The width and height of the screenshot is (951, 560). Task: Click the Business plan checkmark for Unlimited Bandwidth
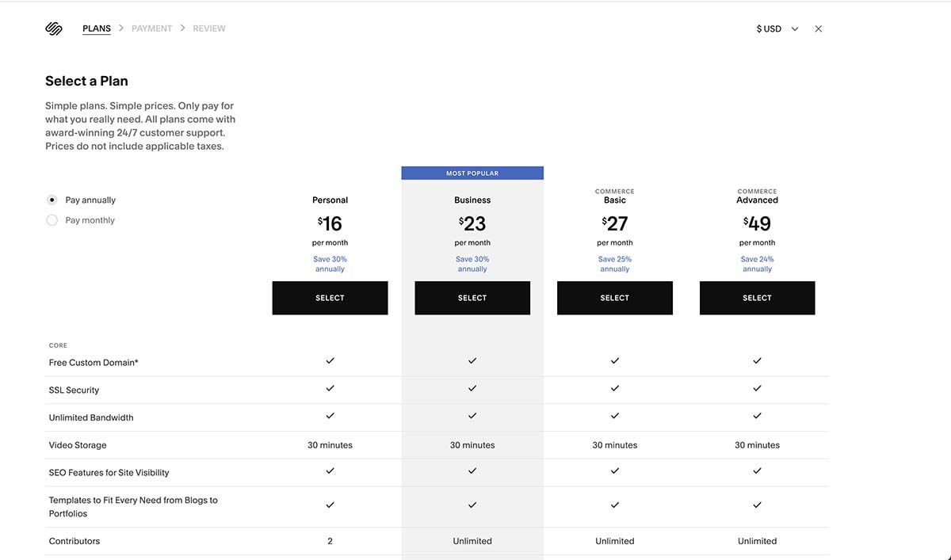point(472,415)
